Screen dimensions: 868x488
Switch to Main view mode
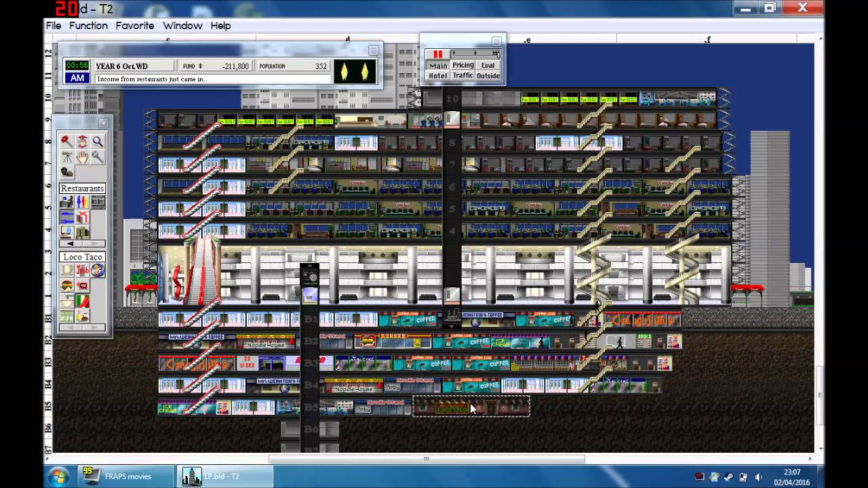438,66
